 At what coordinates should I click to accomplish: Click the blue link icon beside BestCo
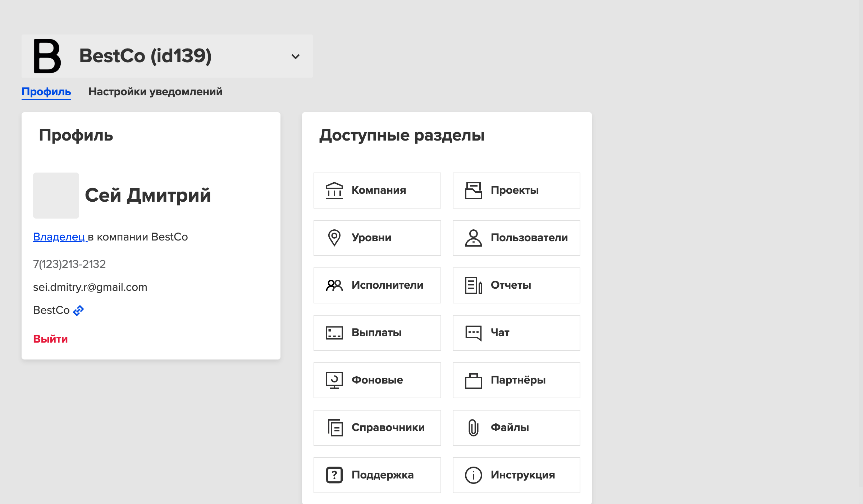pyautogui.click(x=78, y=310)
